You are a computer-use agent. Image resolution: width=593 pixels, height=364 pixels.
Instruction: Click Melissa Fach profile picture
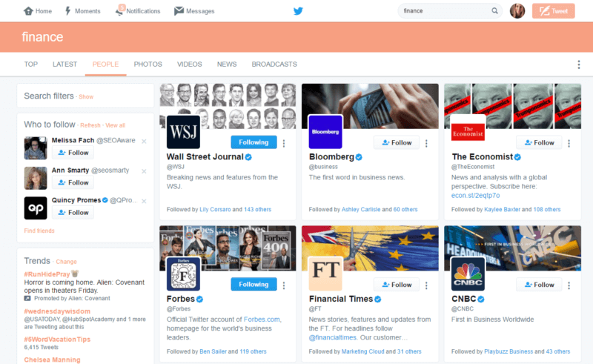pyautogui.click(x=36, y=148)
